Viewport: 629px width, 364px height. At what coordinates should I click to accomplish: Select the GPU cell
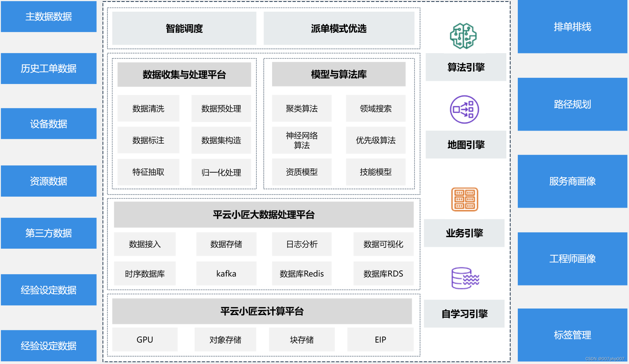point(145,340)
